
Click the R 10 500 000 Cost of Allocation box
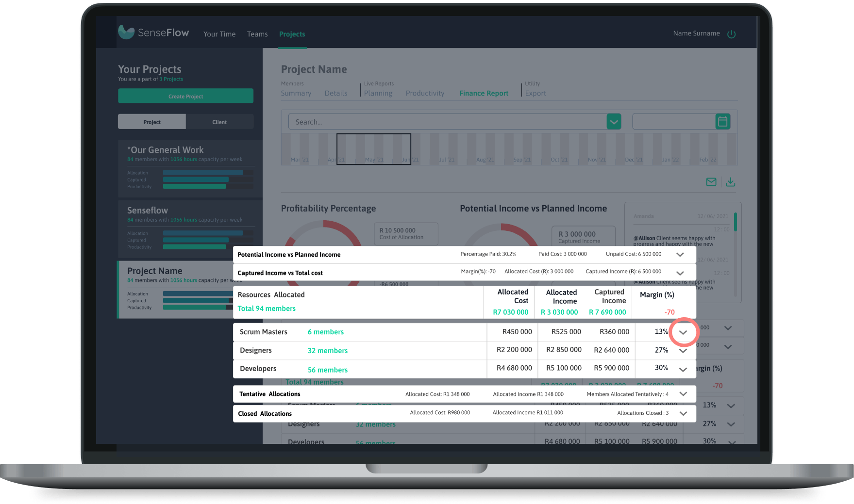pos(406,234)
